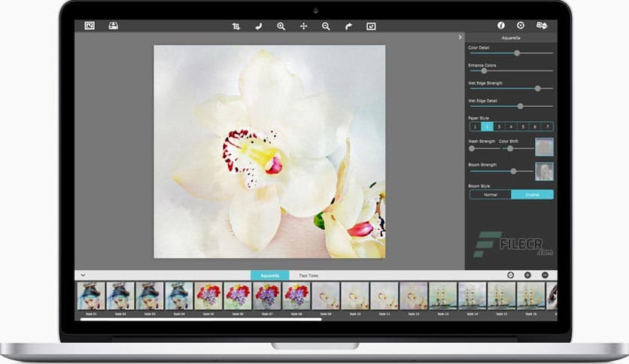Select Paper Style 2
This screenshot has width=629, height=364.
coord(487,126)
